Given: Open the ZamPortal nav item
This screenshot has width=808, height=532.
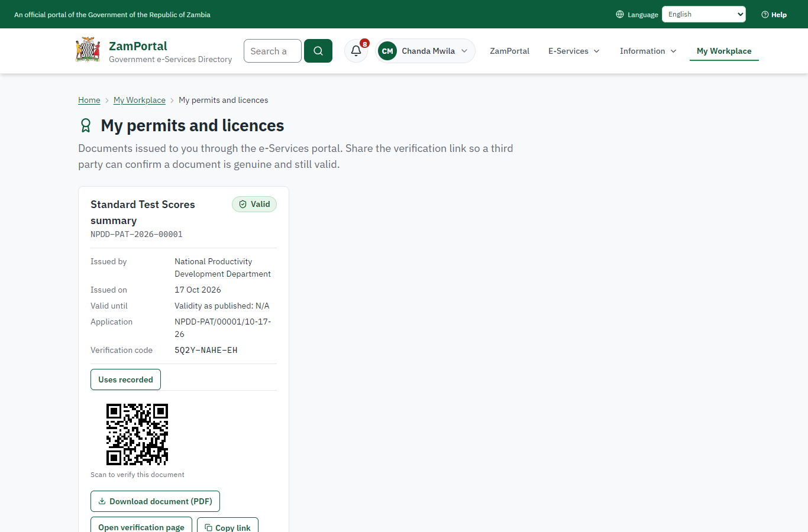Looking at the screenshot, I should 509,51.
